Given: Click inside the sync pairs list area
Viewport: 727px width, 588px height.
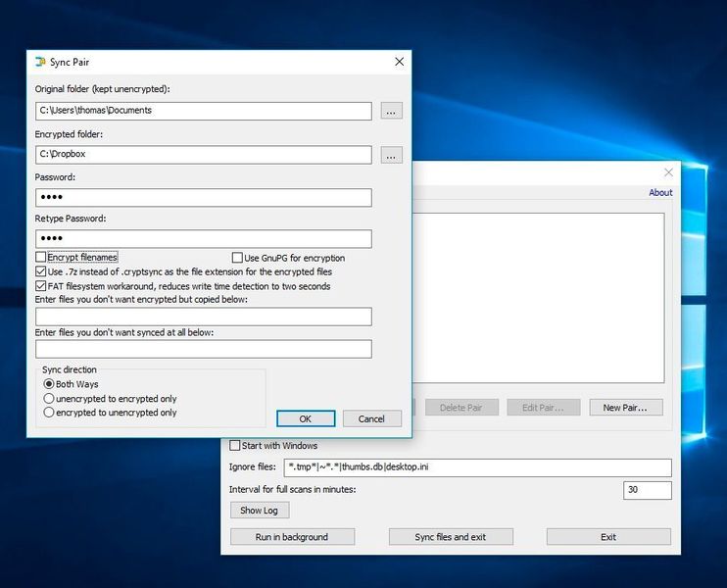Looking at the screenshot, I should pyautogui.click(x=538, y=298).
